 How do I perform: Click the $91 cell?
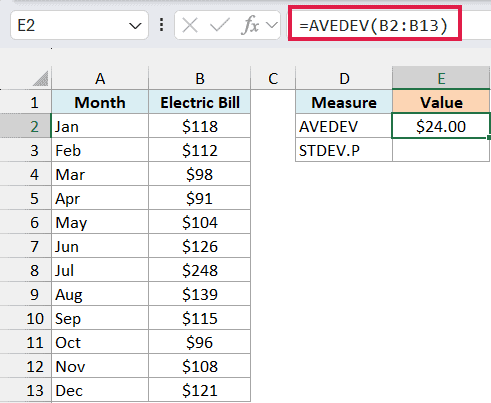(200, 198)
